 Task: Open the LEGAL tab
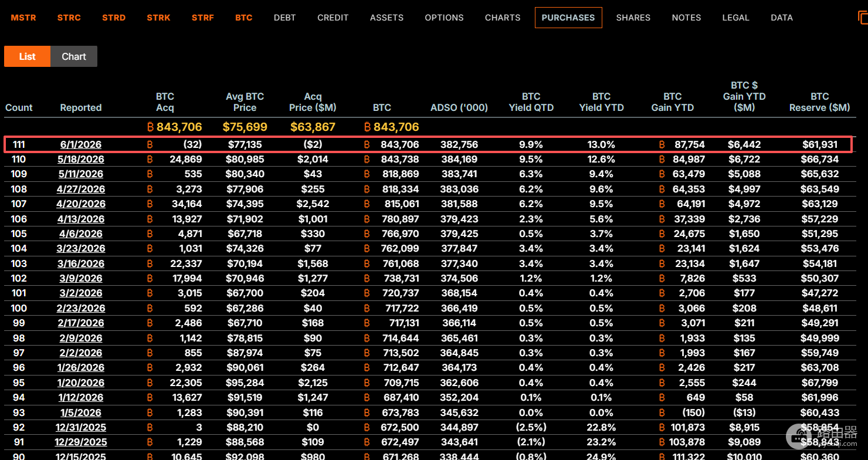click(735, 18)
